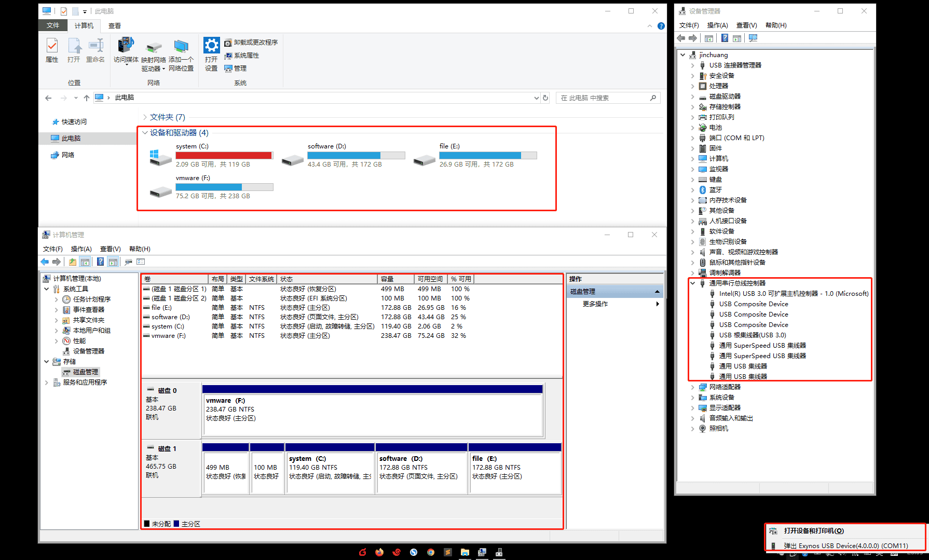This screenshot has width=929, height=560.
Task: Click the vmware (F:) usage bar
Action: tap(224, 187)
